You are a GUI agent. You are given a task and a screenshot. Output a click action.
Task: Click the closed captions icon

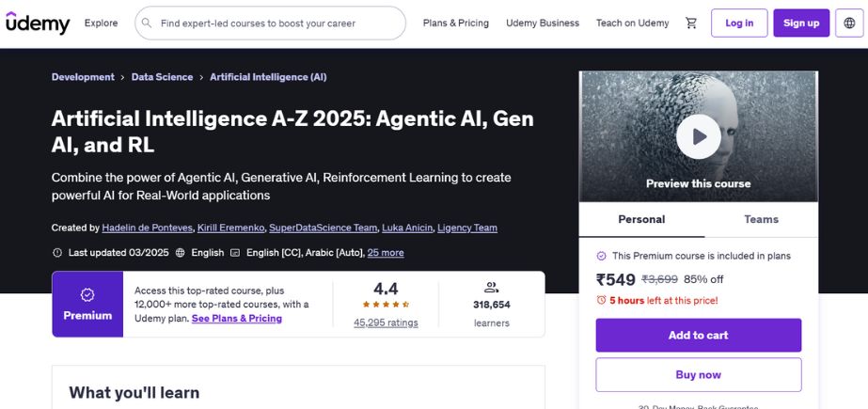(235, 252)
